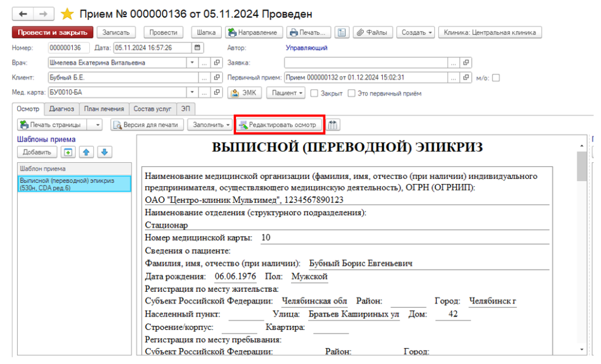The image size is (601, 364).
Task: Open the Заявка record with the open-form icon
Action: [x=466, y=63]
